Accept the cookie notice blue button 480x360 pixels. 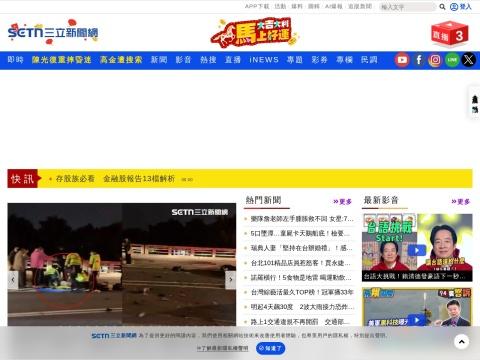click(271, 348)
